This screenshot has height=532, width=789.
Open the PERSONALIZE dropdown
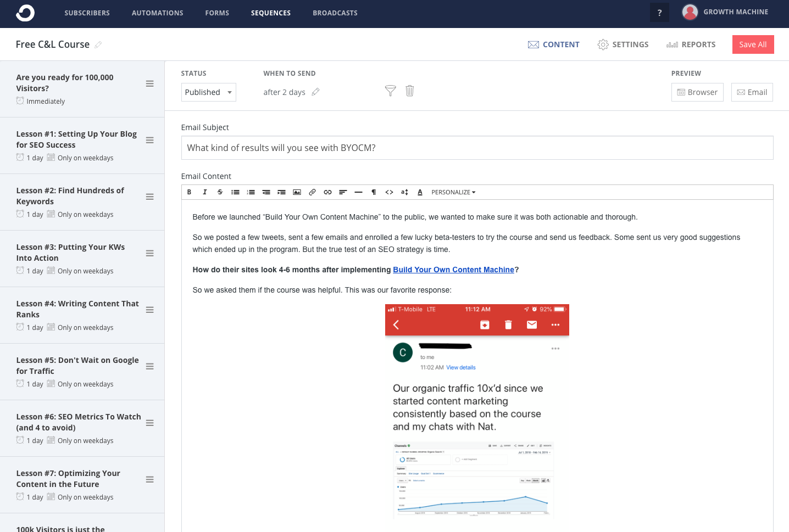[453, 192]
